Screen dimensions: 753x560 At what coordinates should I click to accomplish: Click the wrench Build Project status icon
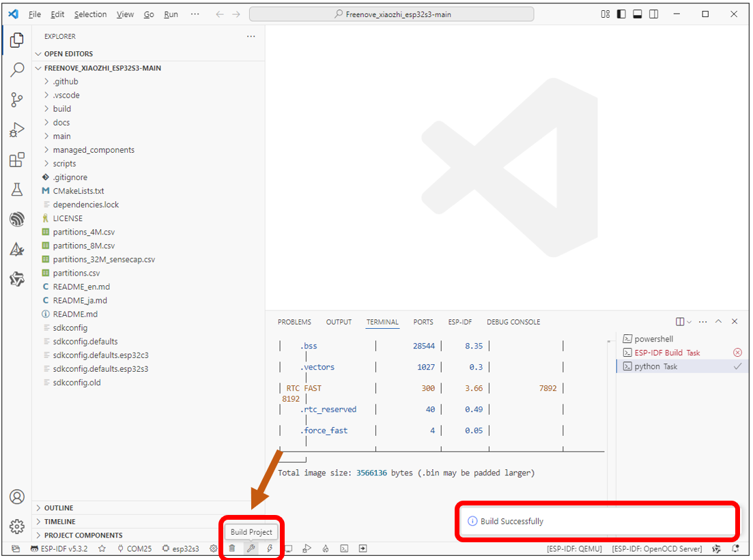point(251,548)
